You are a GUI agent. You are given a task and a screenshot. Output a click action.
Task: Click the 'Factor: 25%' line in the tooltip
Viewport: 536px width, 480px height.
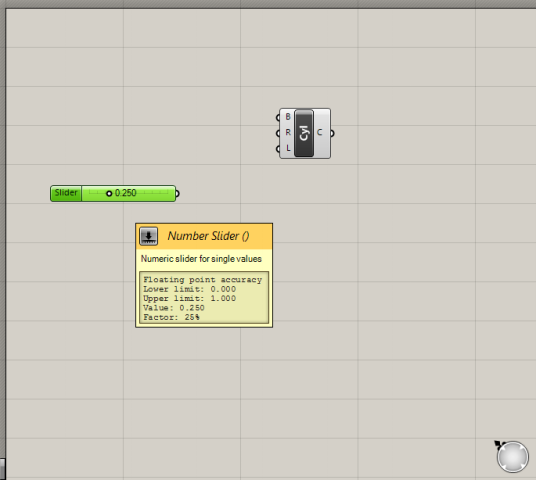click(x=171, y=317)
